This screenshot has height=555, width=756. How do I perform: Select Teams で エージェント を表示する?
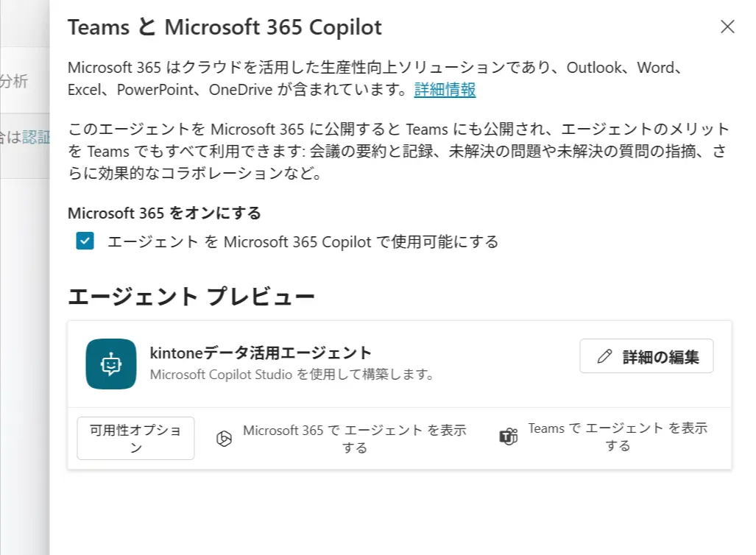pos(617,436)
